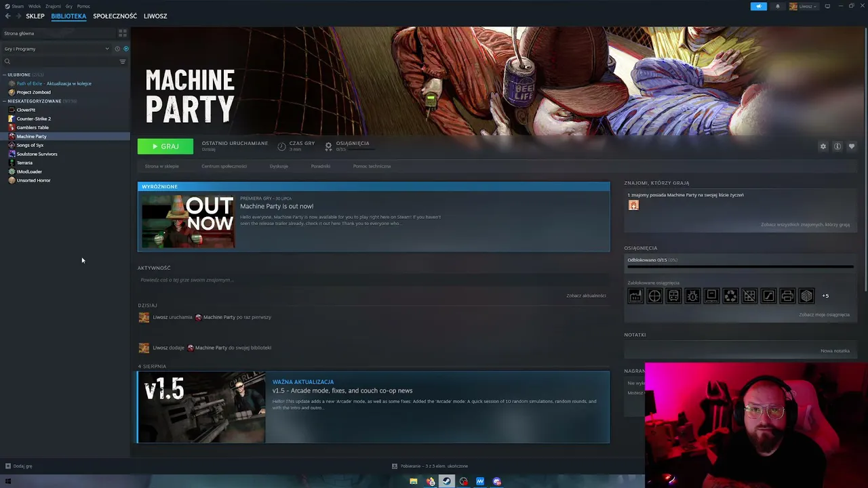Open Strona w sklepie link
The height and width of the screenshot is (488, 868).
click(162, 166)
